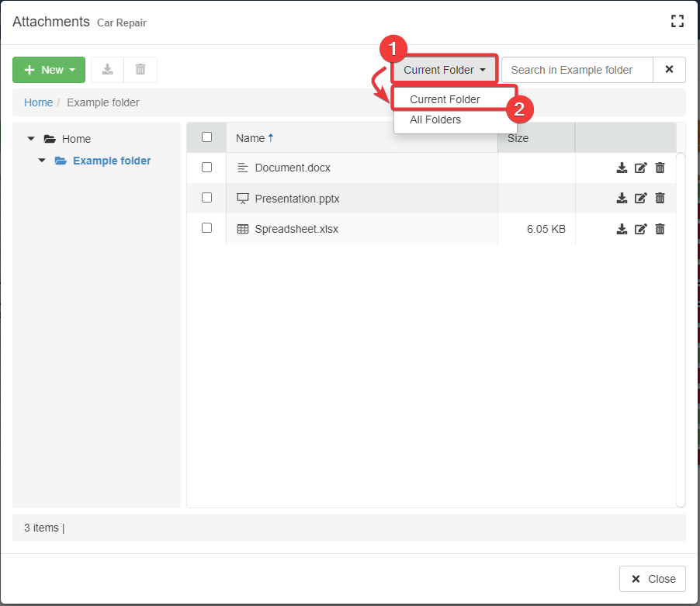This screenshot has height=606, width=700.
Task: Delete the Document.docx file
Action: (660, 168)
